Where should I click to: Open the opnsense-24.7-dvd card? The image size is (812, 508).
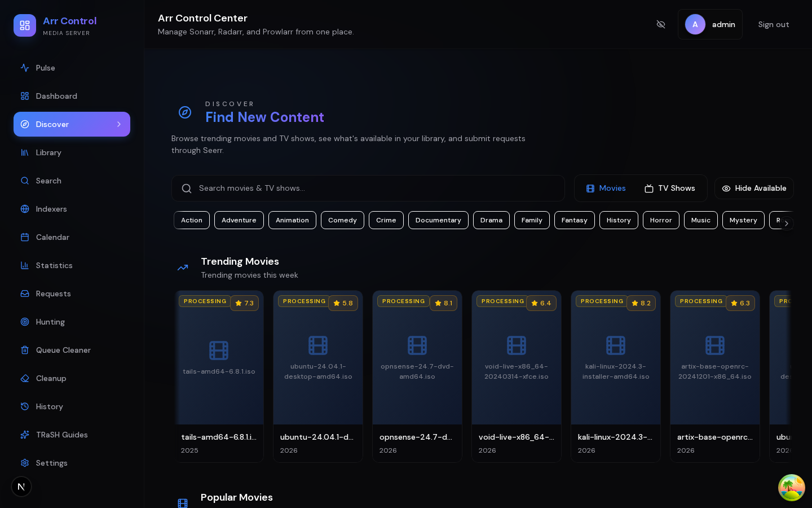pyautogui.click(x=417, y=376)
